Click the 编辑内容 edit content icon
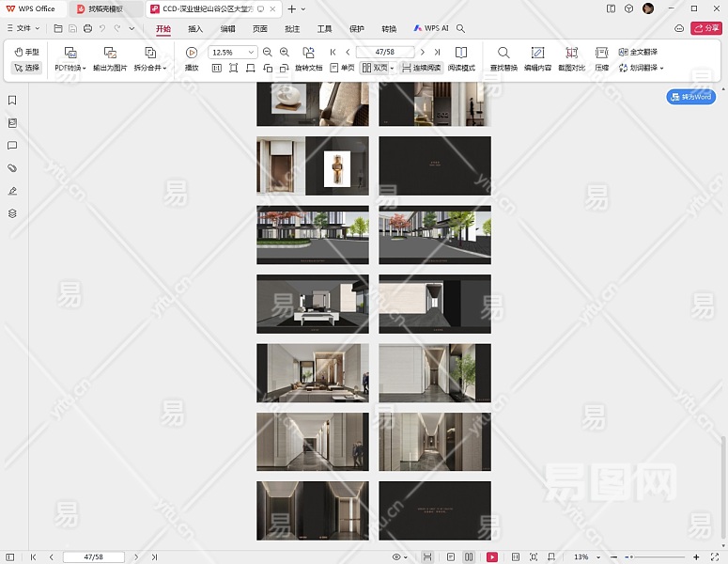Screen dimensions: 728x564 click(537, 54)
